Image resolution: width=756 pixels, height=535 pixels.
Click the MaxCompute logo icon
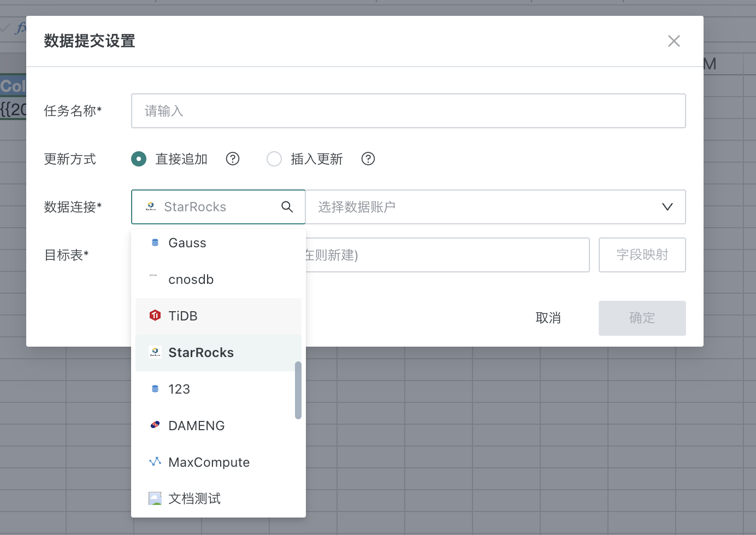155,462
